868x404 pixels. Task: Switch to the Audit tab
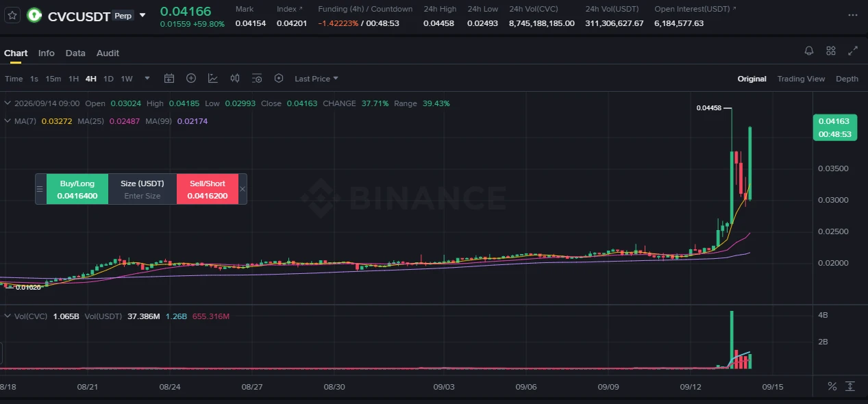pyautogui.click(x=108, y=53)
